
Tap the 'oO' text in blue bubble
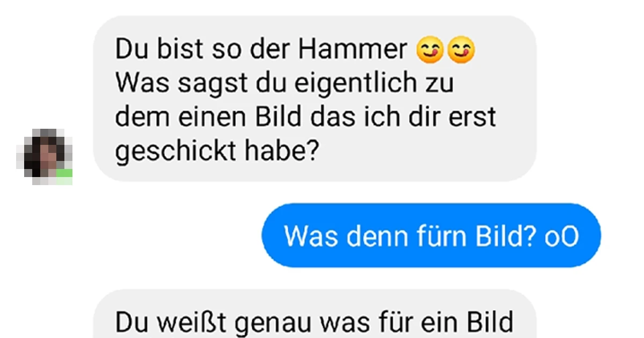click(x=562, y=236)
